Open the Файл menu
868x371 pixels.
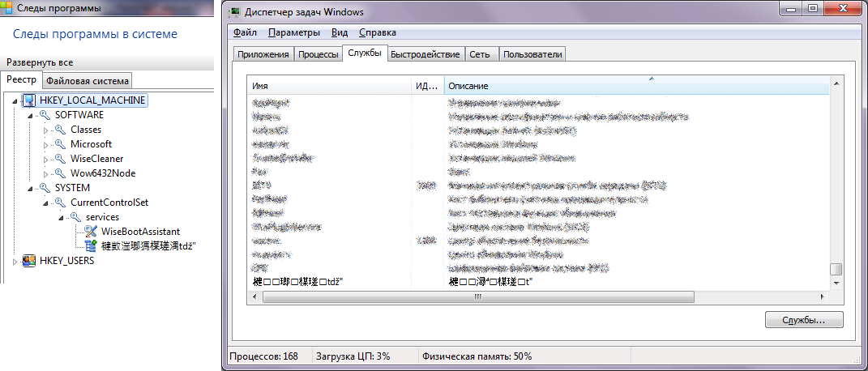[x=245, y=32]
